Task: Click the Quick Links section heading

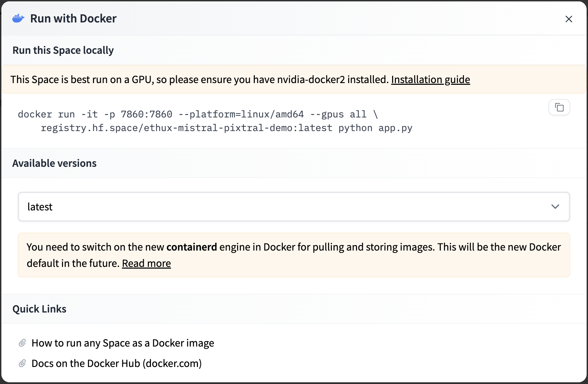Action: [40, 309]
